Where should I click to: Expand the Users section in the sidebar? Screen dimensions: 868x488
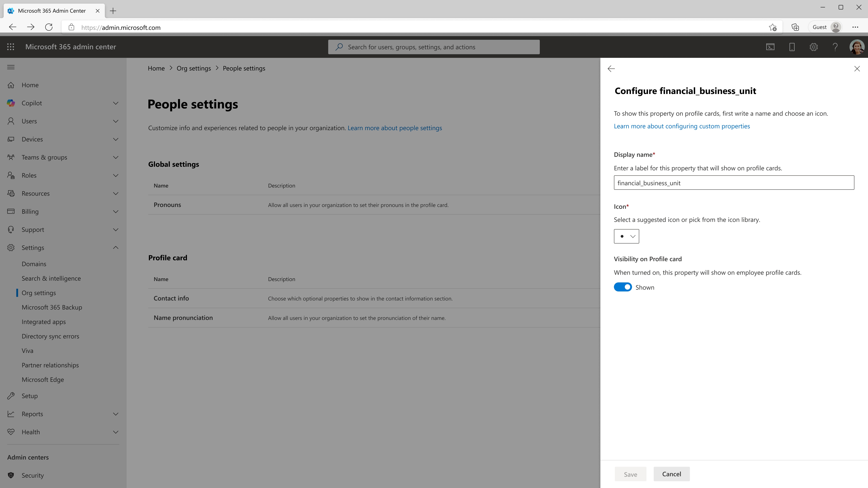point(116,121)
